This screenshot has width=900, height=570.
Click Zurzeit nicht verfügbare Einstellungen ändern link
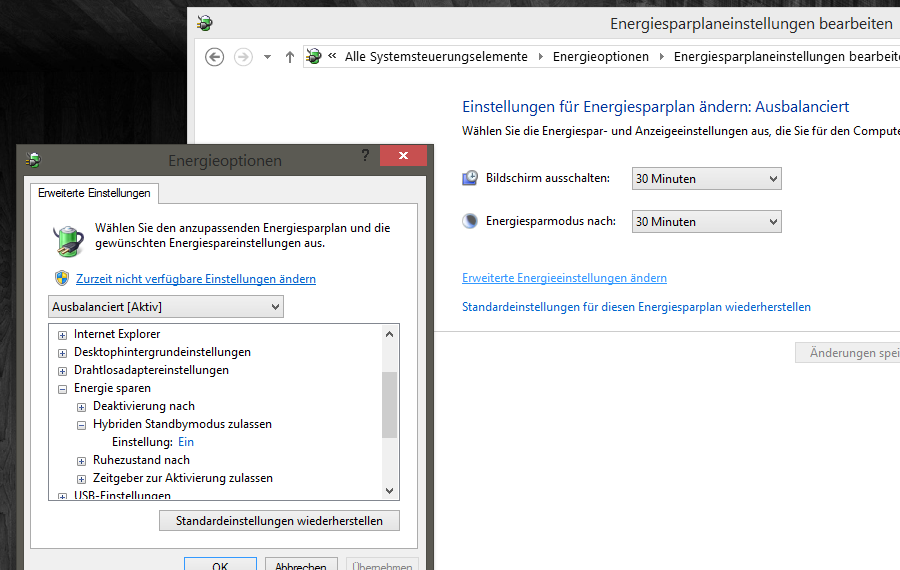coord(196,279)
